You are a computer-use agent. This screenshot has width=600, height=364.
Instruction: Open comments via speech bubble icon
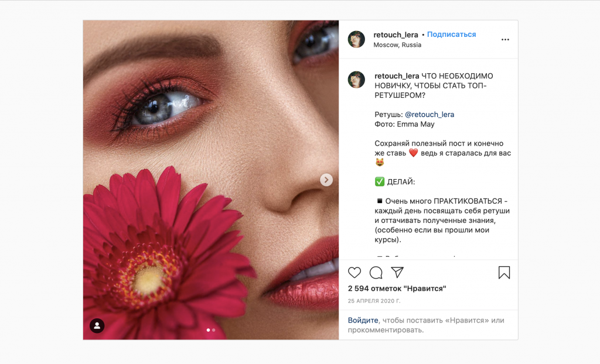pos(376,273)
